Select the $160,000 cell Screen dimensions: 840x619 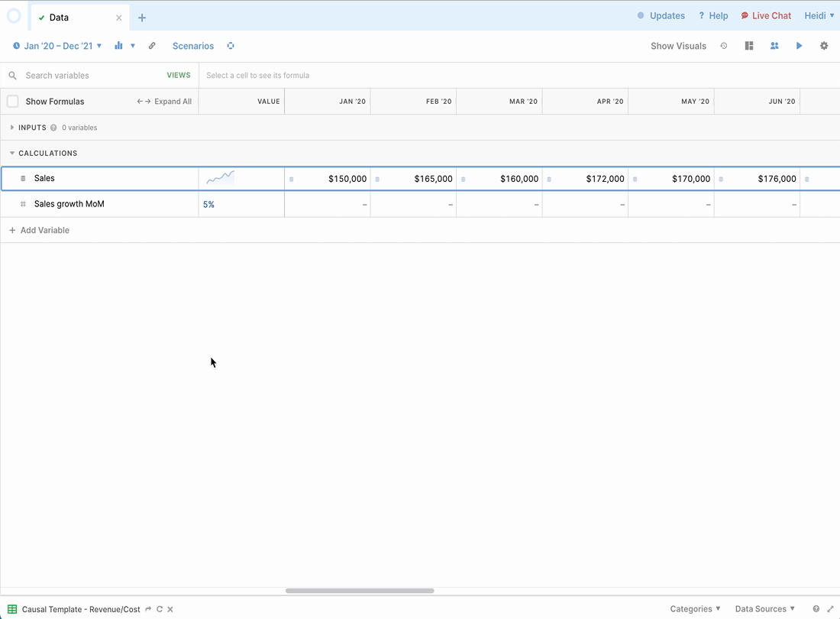[x=499, y=179]
